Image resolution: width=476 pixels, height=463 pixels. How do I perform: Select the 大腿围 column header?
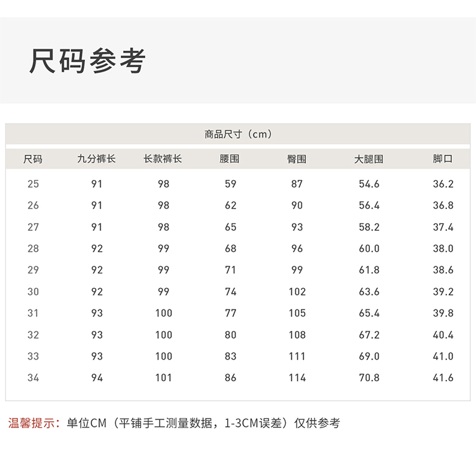coord(369,159)
